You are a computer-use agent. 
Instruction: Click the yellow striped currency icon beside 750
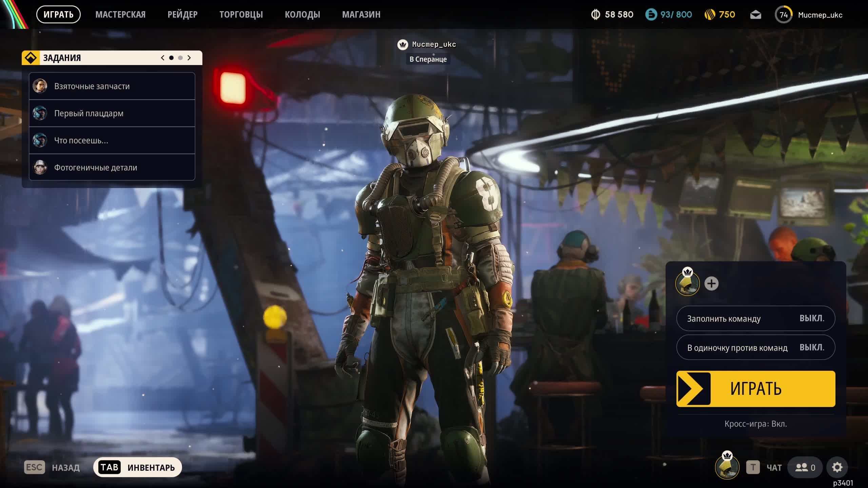[709, 15]
